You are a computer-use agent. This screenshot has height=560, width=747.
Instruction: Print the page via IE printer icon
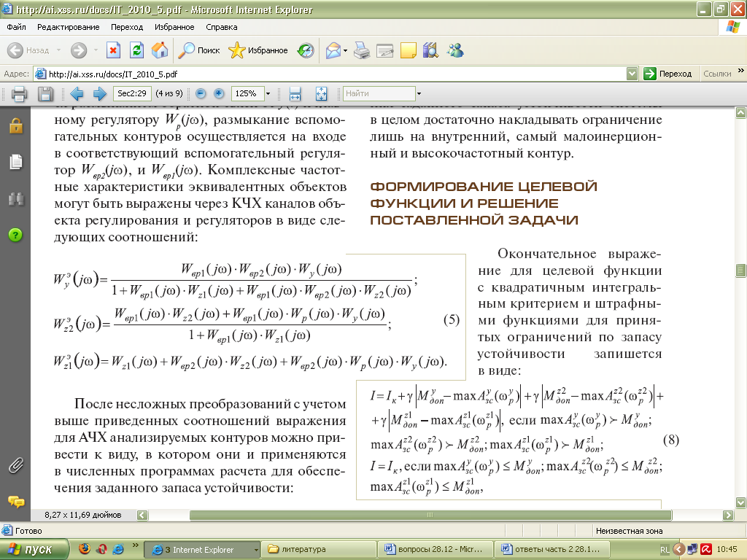362,50
